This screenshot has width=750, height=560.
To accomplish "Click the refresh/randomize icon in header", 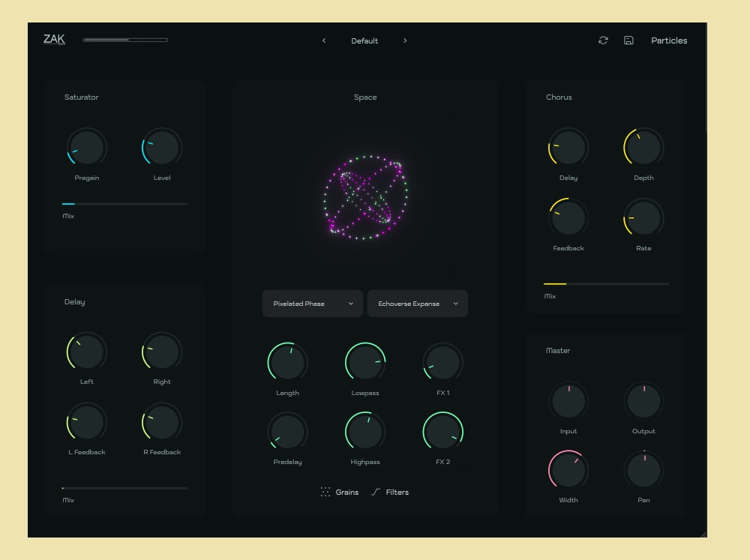I will 603,40.
